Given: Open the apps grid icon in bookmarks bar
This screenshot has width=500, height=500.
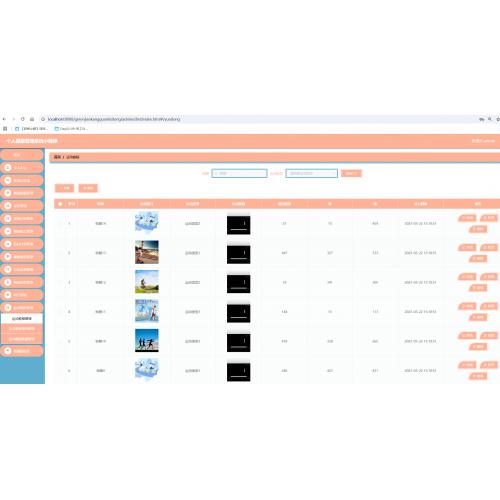Looking at the screenshot, I should tap(5, 128).
